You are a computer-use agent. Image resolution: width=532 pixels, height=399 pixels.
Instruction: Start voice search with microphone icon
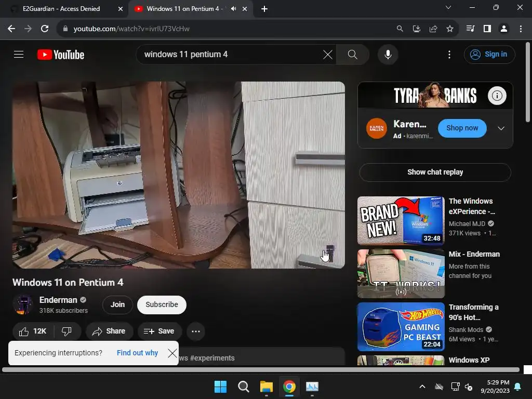[388, 54]
